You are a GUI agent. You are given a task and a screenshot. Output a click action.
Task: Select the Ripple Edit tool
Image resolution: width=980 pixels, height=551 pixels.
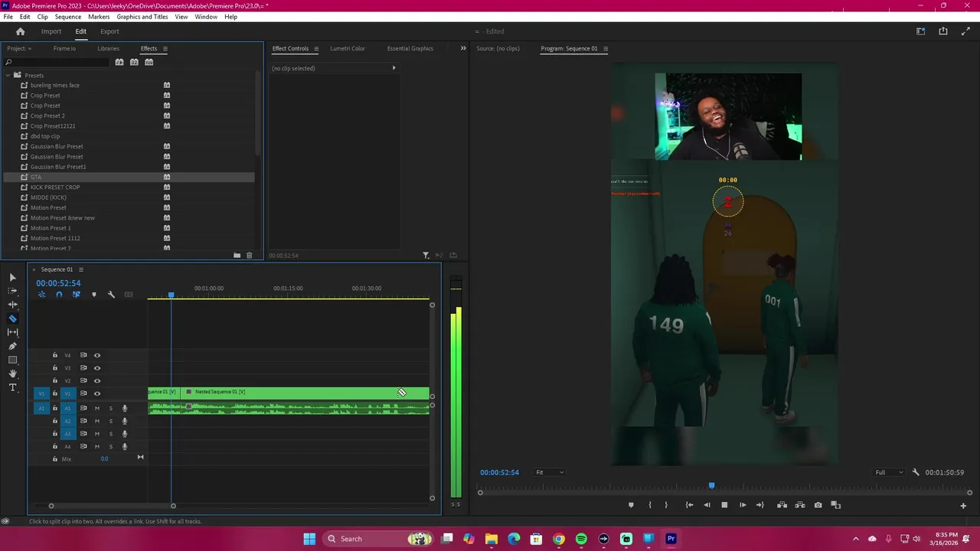12,305
